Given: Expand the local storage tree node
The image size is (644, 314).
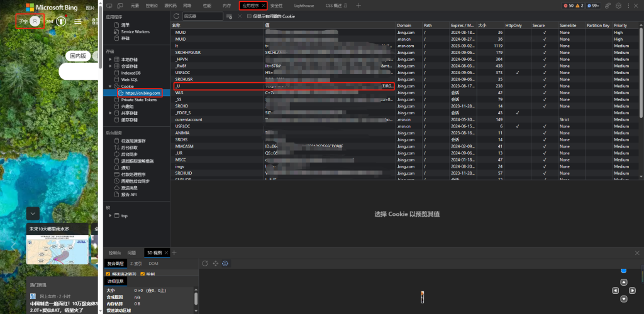Looking at the screenshot, I should 111,59.
